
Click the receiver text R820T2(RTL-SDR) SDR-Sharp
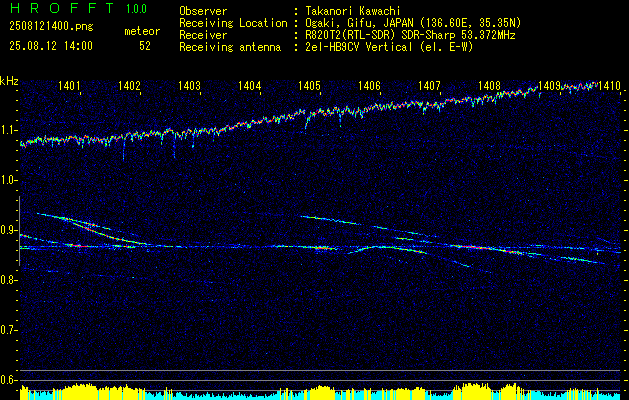click(380, 35)
